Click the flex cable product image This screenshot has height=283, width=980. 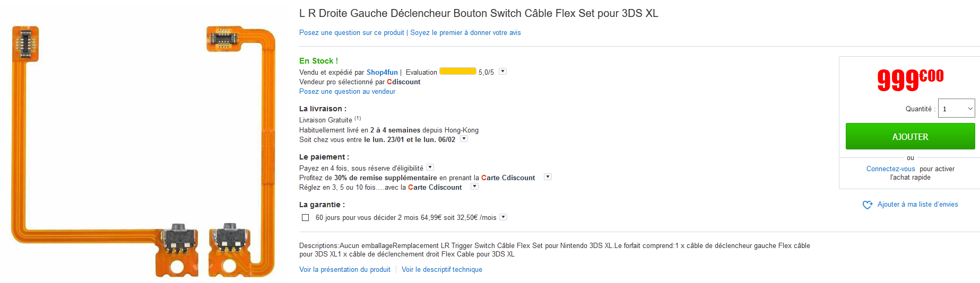click(143, 151)
